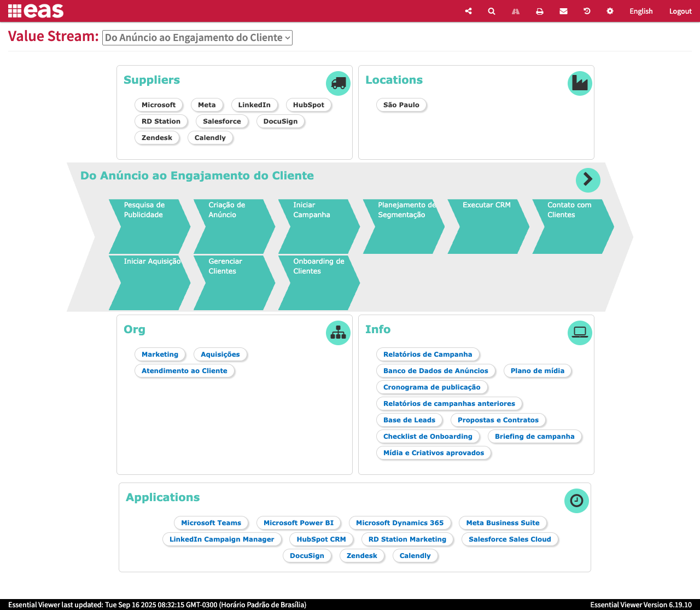Click the São Paulo location tag
The height and width of the screenshot is (610, 700).
click(401, 105)
